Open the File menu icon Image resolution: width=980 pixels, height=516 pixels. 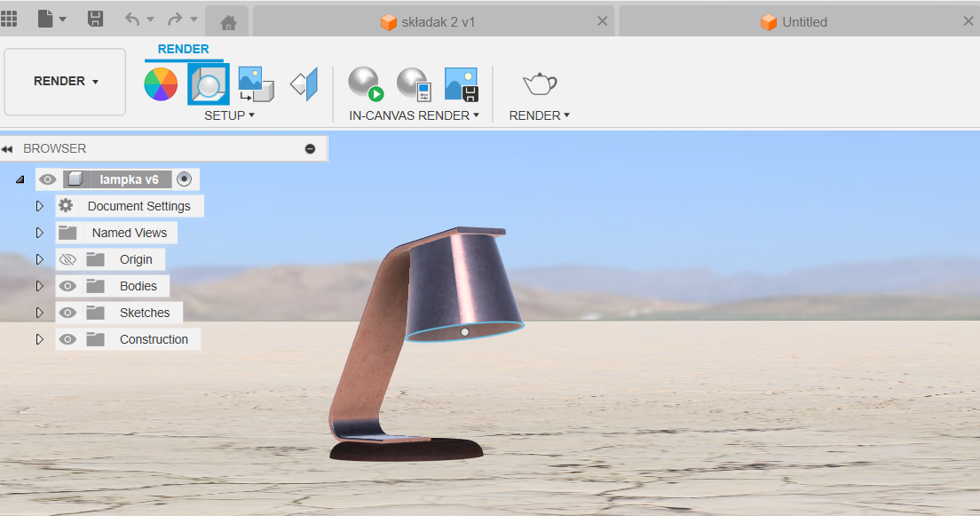pos(45,19)
